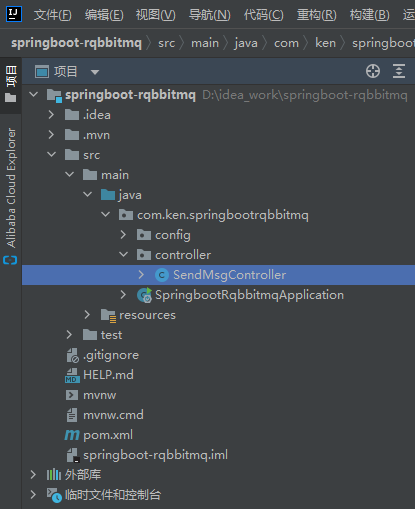Open the Alibaba Cloud Explorer sidebar tab
The height and width of the screenshot is (509, 415).
[11, 188]
